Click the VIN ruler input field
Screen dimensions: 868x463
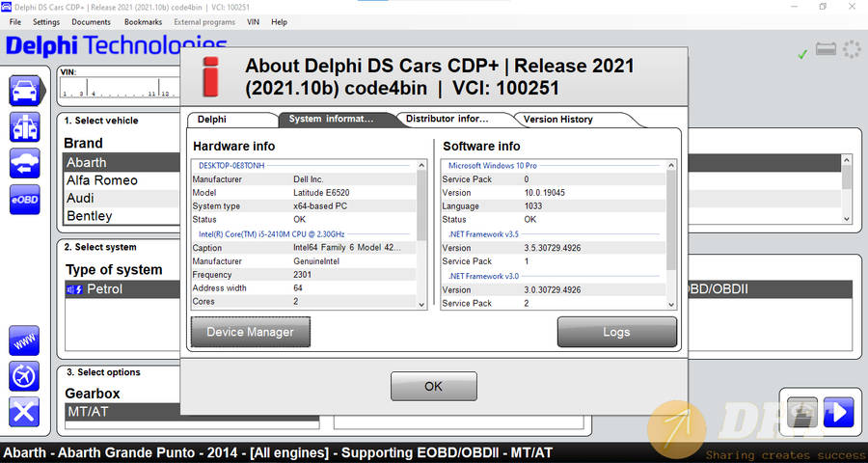pos(120,88)
